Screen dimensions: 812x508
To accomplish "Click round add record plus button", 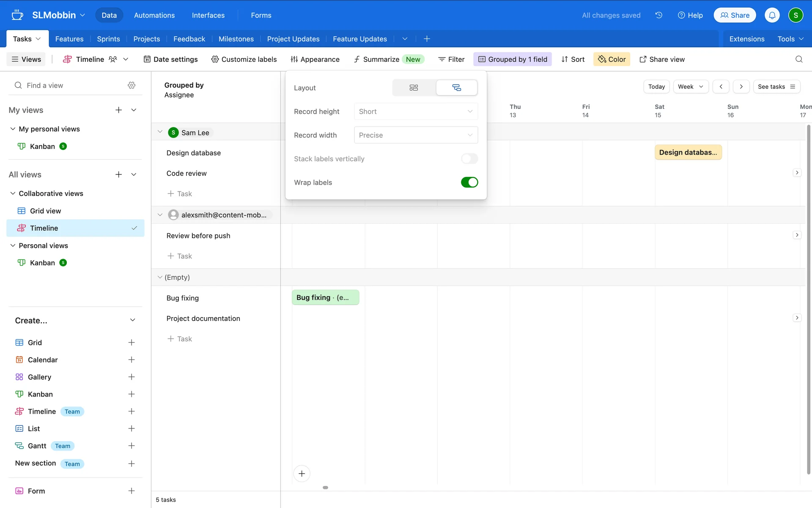I will [x=302, y=474].
